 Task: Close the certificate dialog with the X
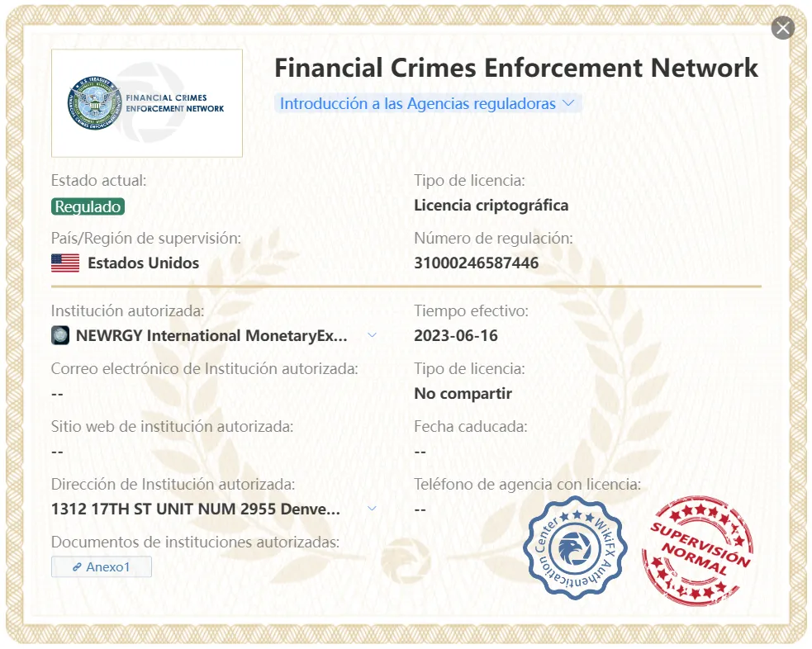click(x=782, y=28)
